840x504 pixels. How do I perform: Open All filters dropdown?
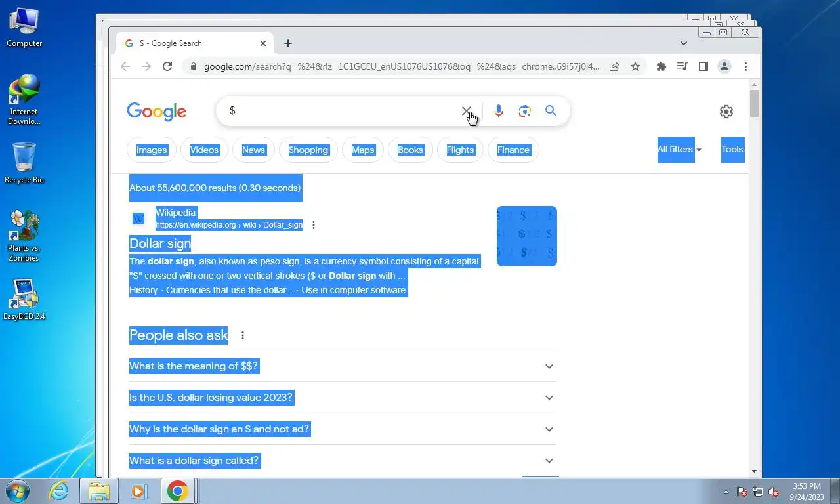click(x=679, y=150)
